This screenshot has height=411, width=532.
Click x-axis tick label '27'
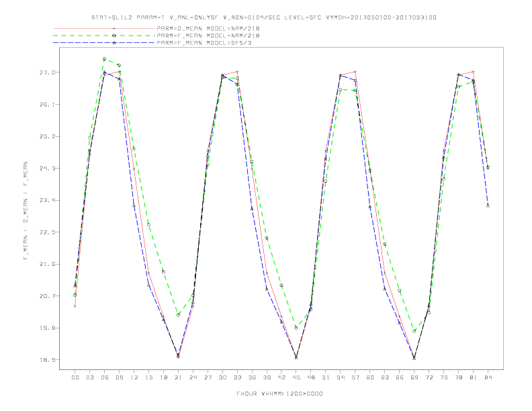tap(208, 377)
